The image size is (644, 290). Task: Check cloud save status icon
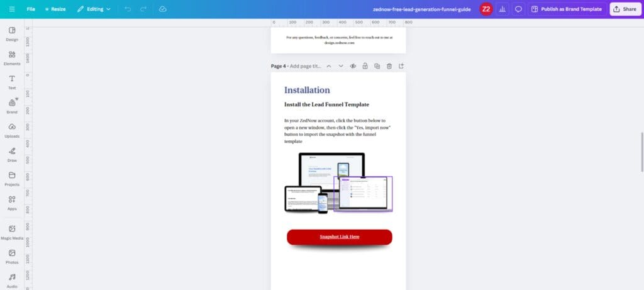pyautogui.click(x=163, y=9)
